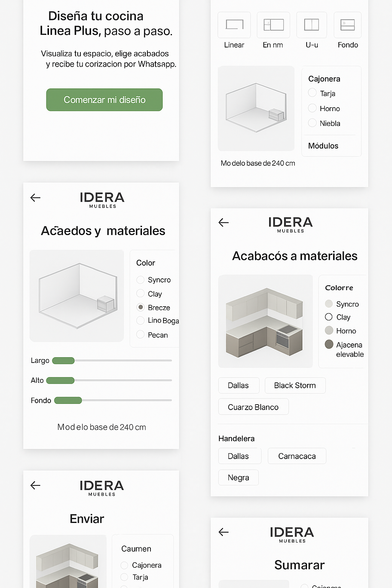Expand the Caumen options list
The image size is (392, 588).
click(x=136, y=549)
